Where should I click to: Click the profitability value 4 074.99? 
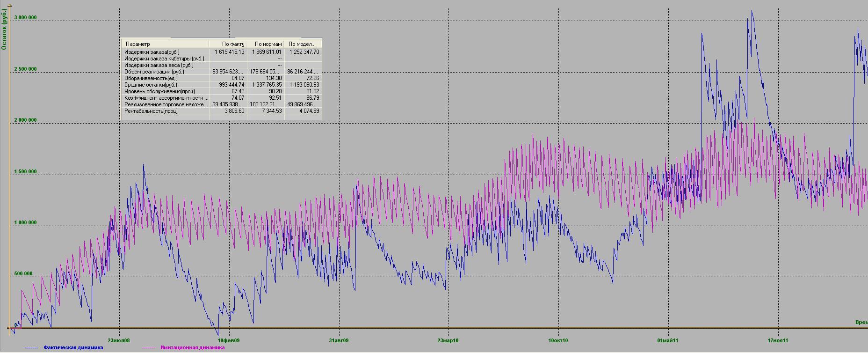(309, 111)
